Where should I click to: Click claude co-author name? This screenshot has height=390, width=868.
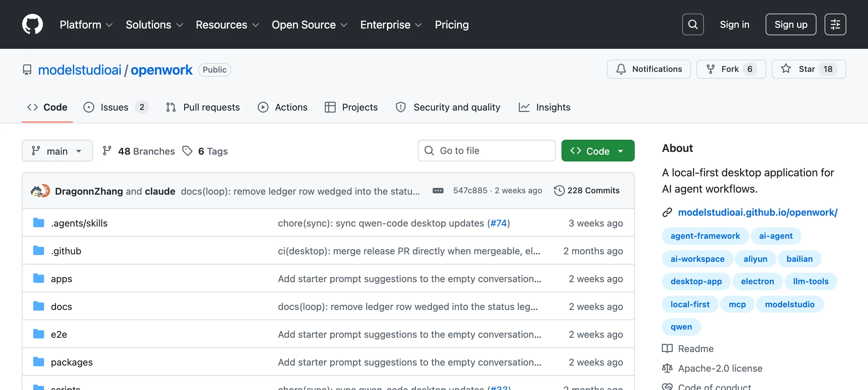[x=160, y=191]
